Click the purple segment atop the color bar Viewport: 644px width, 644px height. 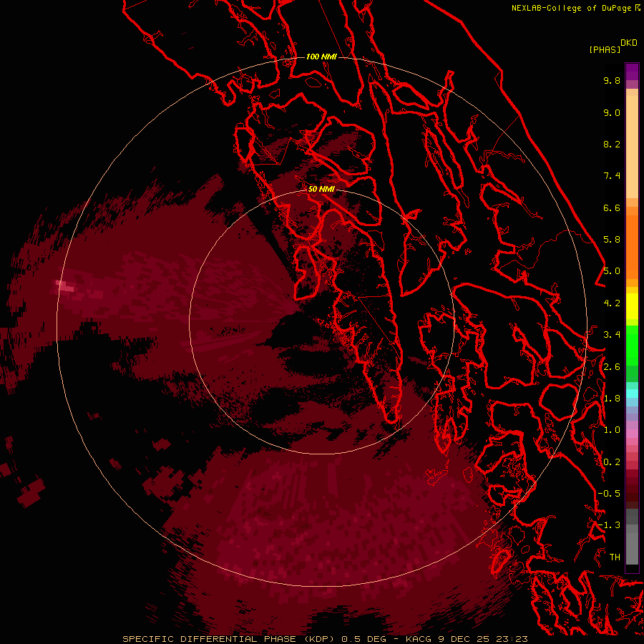(x=632, y=72)
